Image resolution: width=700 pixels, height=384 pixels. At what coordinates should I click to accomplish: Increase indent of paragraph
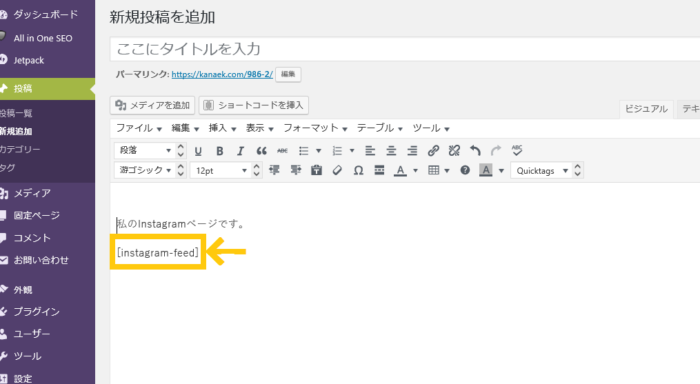click(x=296, y=170)
